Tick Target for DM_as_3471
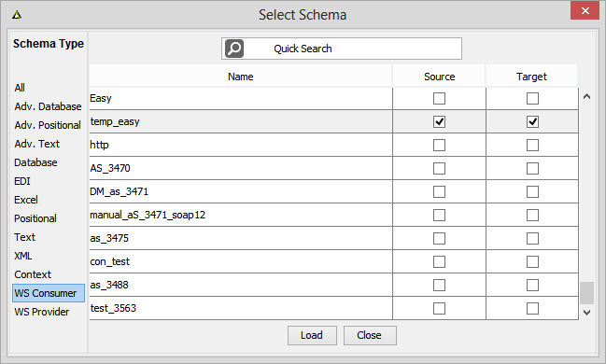Screen dimensions: 606x364 532,191
